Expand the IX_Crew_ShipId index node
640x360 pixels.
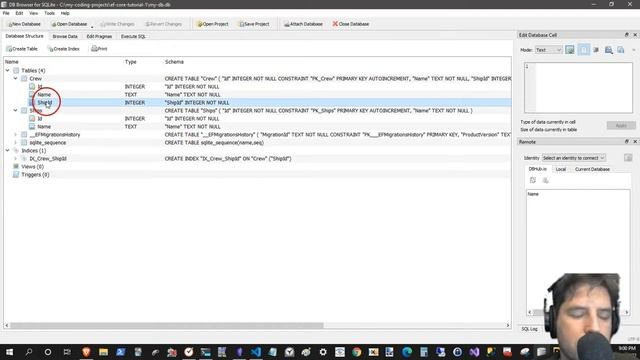(x=16, y=158)
